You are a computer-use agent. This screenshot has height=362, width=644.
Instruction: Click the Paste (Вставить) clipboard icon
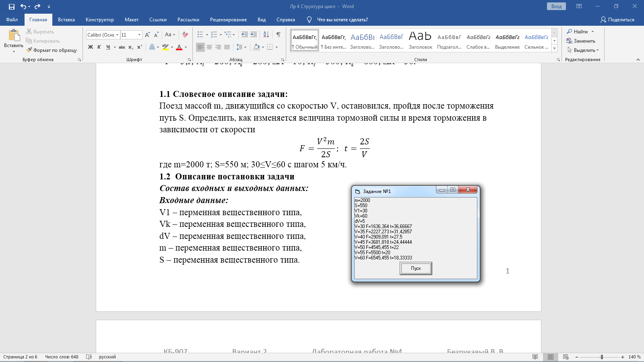(x=14, y=35)
